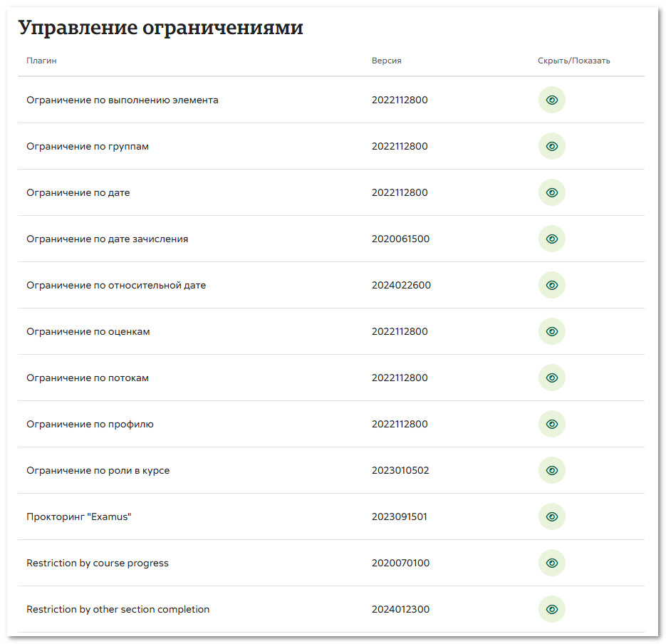Select 'Ограничение по группам' plugin name
This screenshot has width=666, height=644.
point(88,147)
